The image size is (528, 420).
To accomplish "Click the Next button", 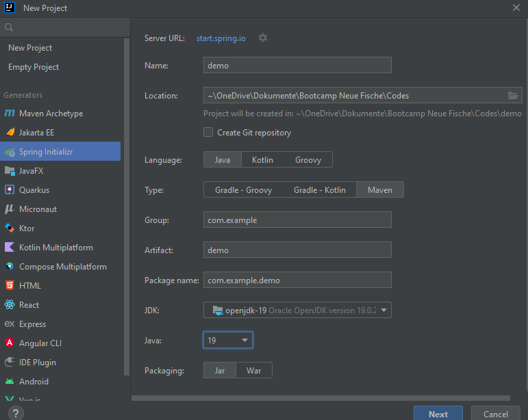I will point(438,414).
